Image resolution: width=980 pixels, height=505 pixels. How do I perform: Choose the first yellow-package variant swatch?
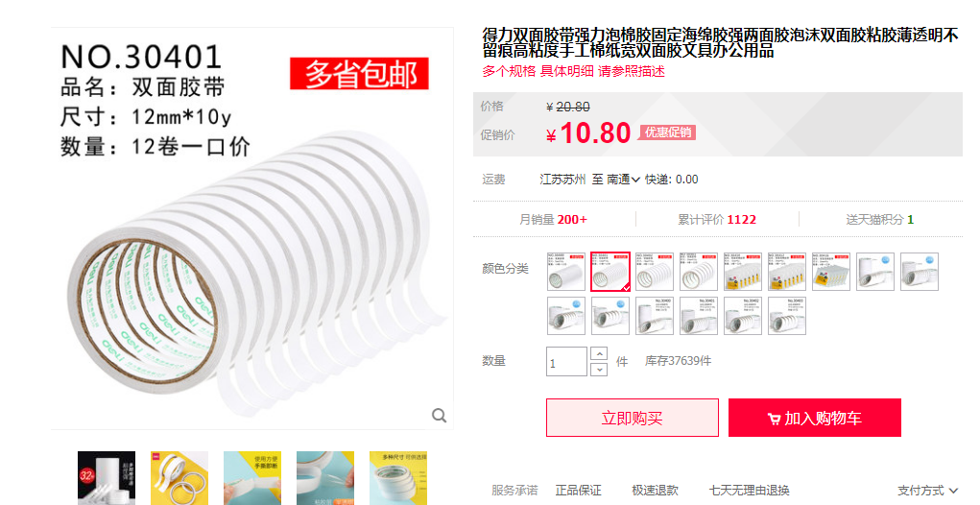point(743,272)
